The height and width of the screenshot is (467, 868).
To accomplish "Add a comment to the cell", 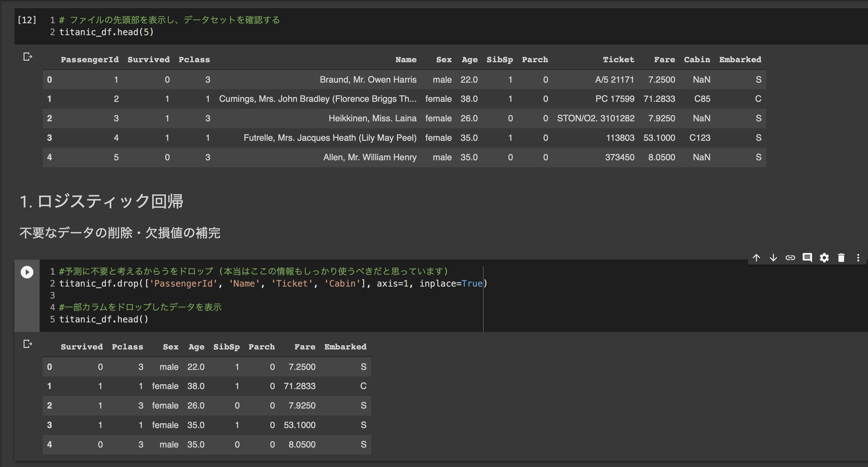I will pyautogui.click(x=807, y=258).
